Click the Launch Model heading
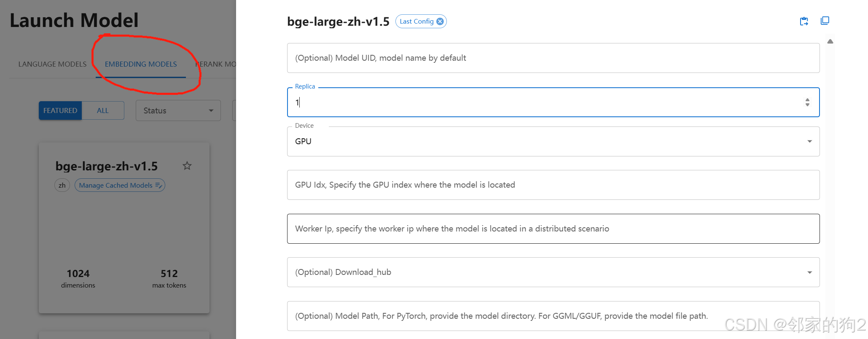Screen dimensions: 868x339 [74, 20]
